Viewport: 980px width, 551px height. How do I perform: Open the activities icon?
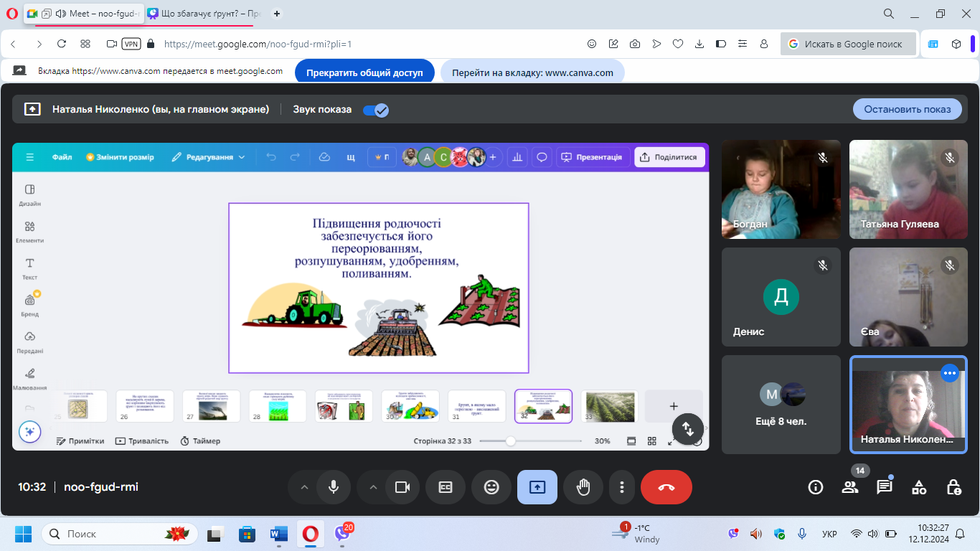[919, 487]
